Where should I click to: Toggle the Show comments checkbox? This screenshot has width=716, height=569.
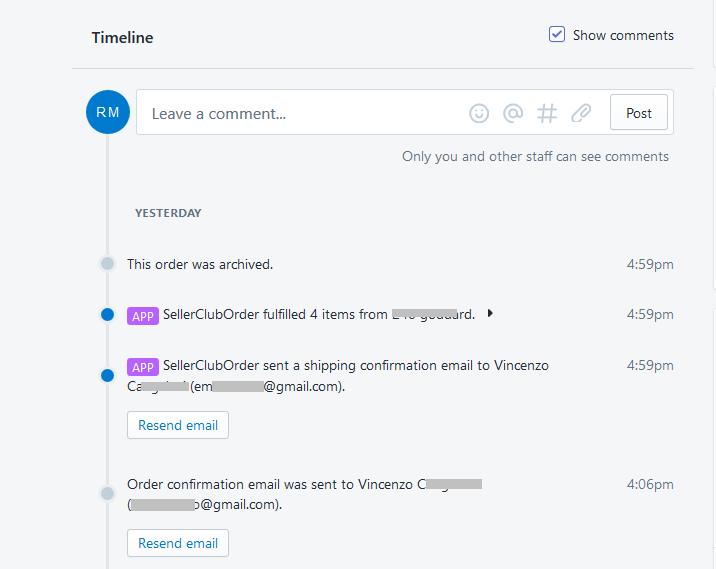point(558,35)
